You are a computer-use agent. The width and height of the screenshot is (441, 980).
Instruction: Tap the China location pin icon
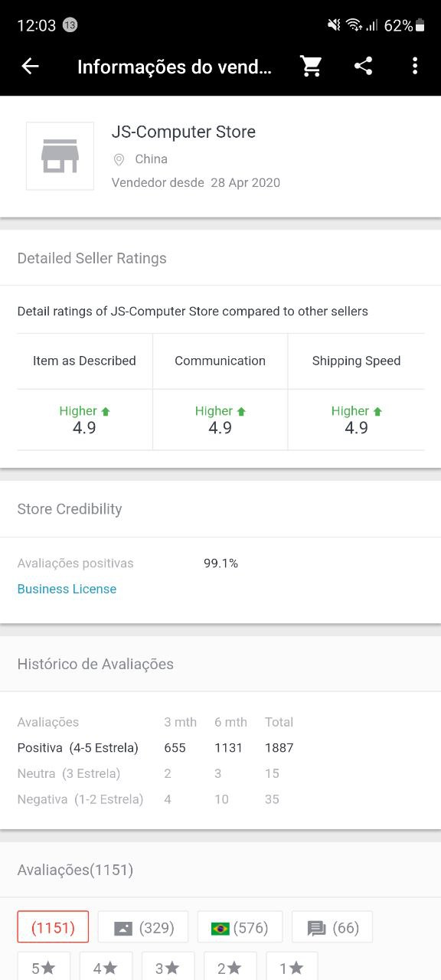119,159
